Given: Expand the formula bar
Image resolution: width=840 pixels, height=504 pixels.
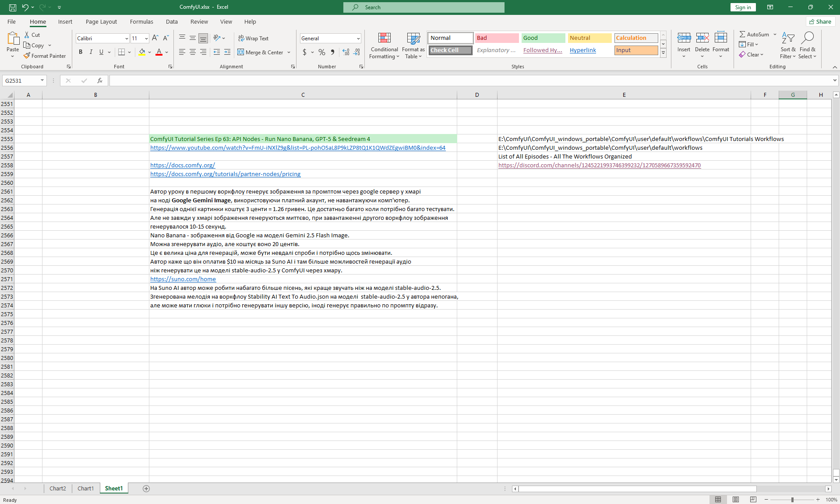Looking at the screenshot, I should (x=835, y=81).
